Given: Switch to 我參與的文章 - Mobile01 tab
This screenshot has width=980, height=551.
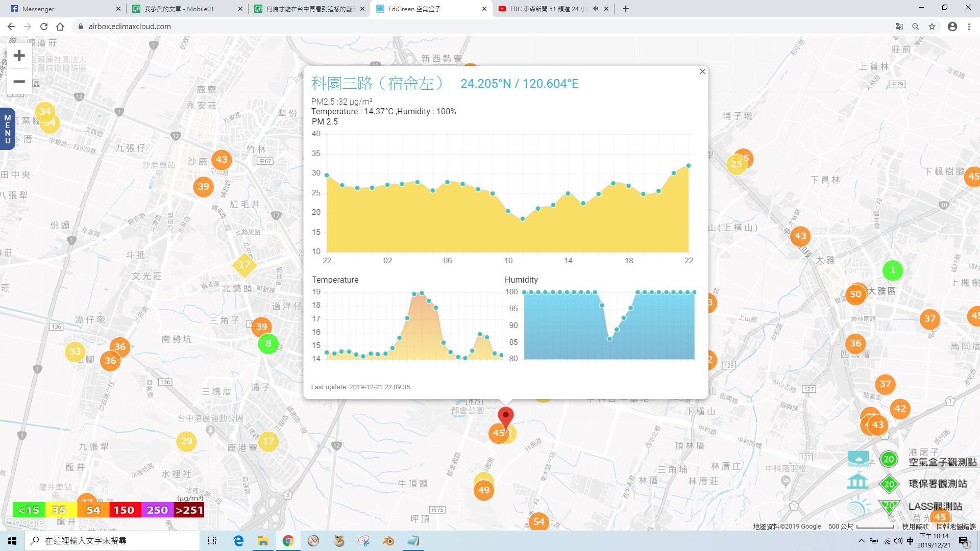Looking at the screenshot, I should tap(186, 9).
